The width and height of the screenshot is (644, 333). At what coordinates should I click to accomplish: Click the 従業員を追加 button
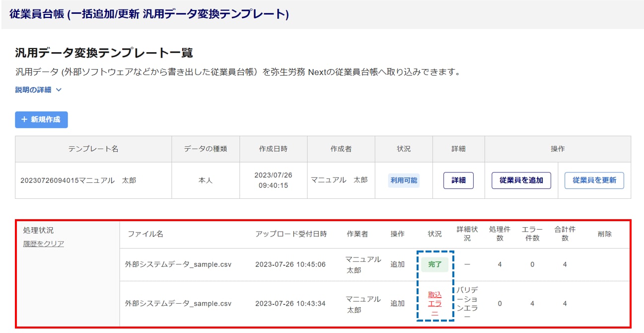(x=521, y=180)
